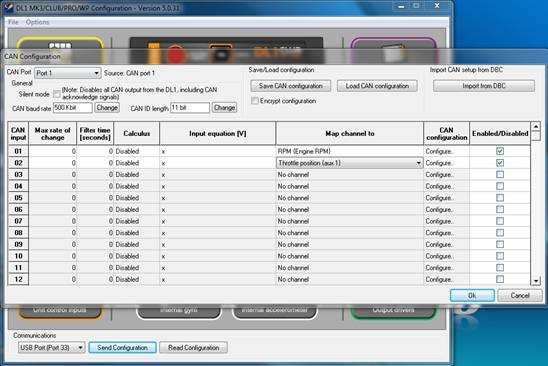Click the CAN baud rate field
Viewport: 548px width, 366px height.
[73, 108]
